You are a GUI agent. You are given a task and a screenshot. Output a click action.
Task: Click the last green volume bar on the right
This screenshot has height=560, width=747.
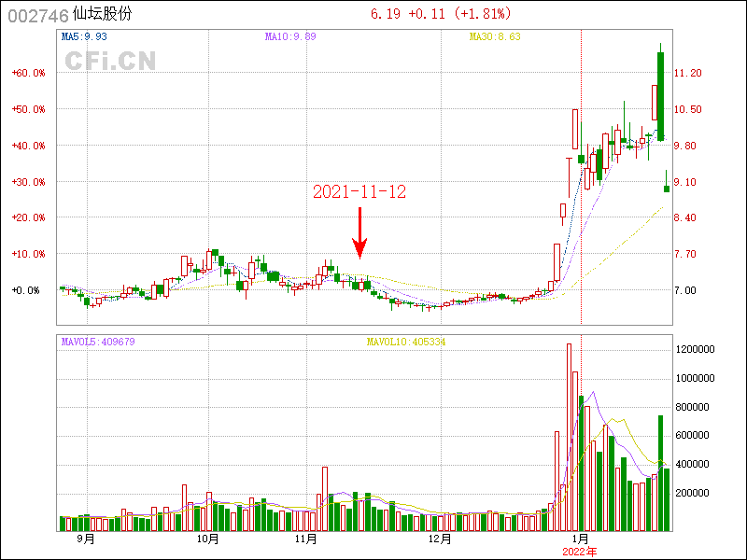pos(667,499)
